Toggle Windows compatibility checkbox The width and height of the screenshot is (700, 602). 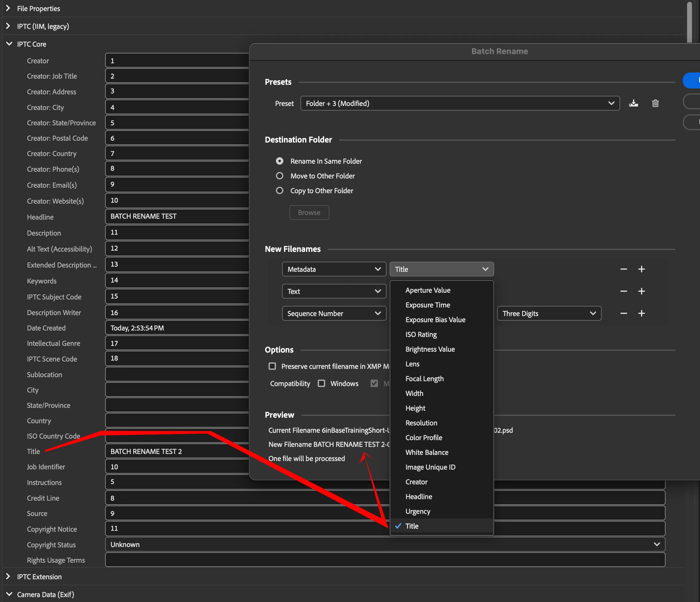click(321, 384)
